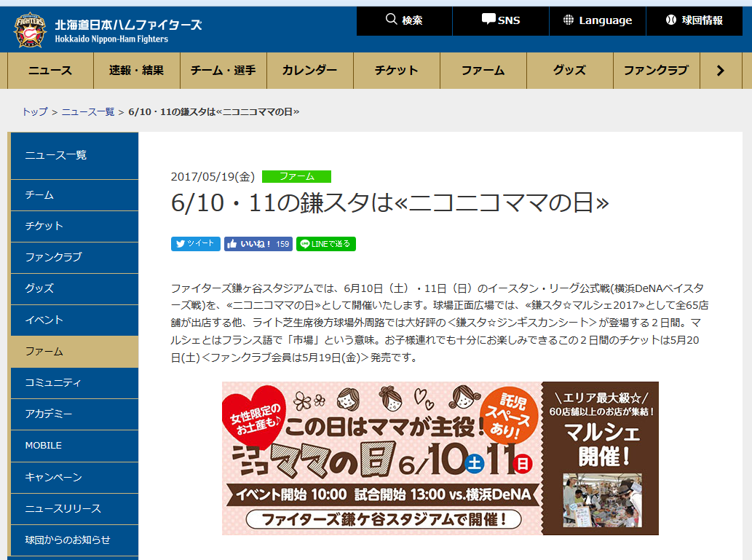Open 球団情報 baseball icon menu
752x560 pixels.
(694, 20)
